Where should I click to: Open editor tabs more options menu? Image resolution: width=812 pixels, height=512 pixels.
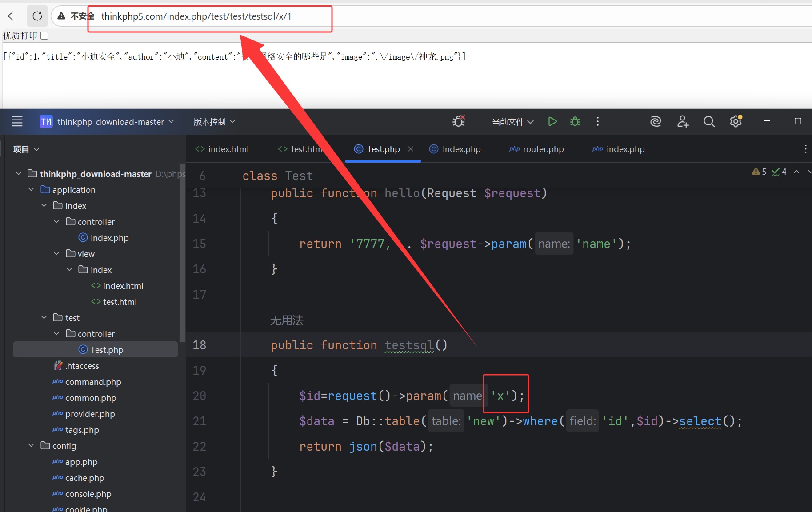click(805, 149)
